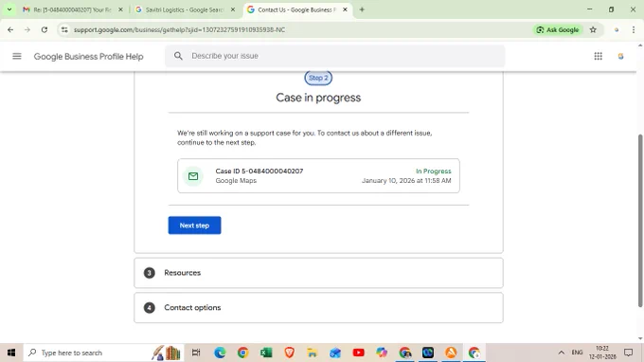Go back to previous page

[10, 29]
